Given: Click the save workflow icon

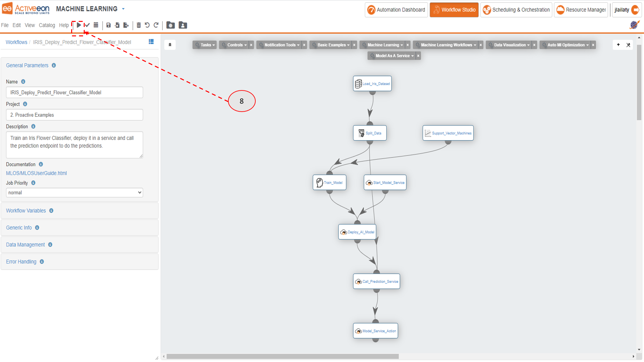Looking at the screenshot, I should click(x=109, y=25).
